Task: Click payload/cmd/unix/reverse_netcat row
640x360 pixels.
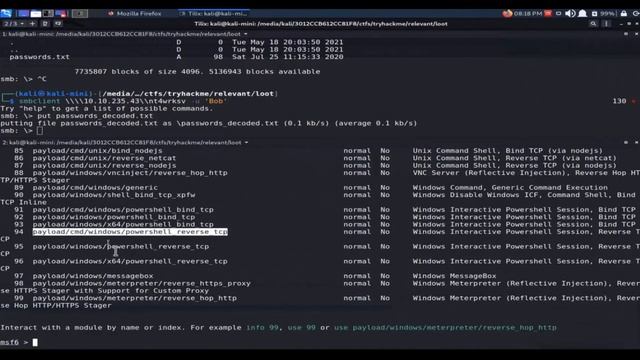Action: [104, 158]
